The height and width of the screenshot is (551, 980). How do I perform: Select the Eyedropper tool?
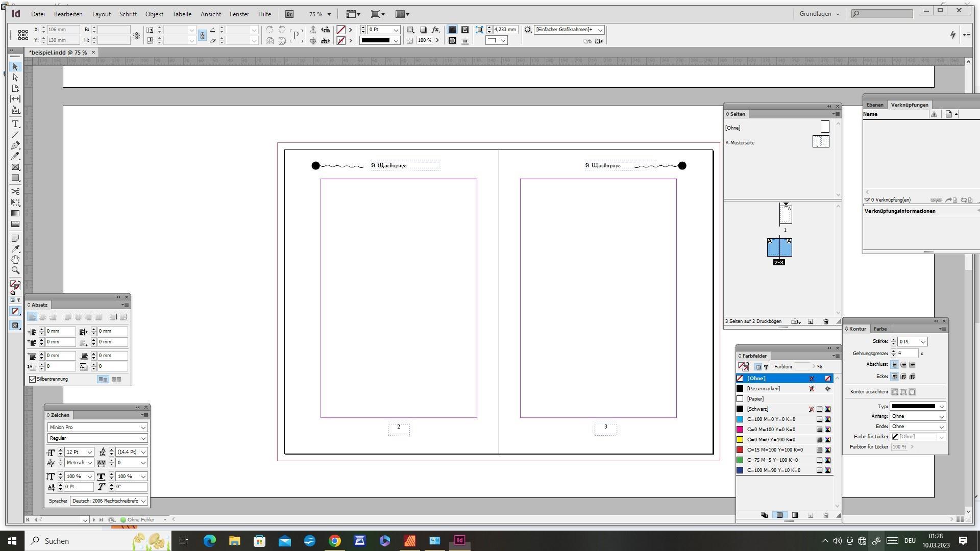pyautogui.click(x=15, y=248)
